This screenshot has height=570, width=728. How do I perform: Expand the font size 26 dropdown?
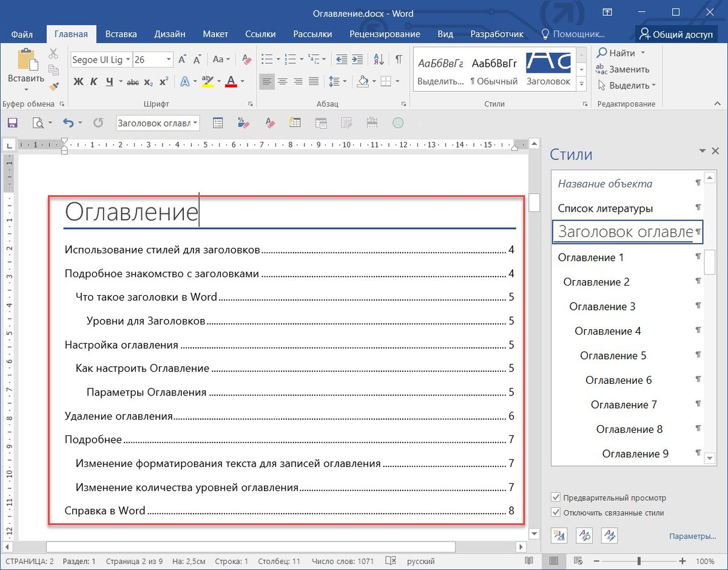click(x=169, y=59)
